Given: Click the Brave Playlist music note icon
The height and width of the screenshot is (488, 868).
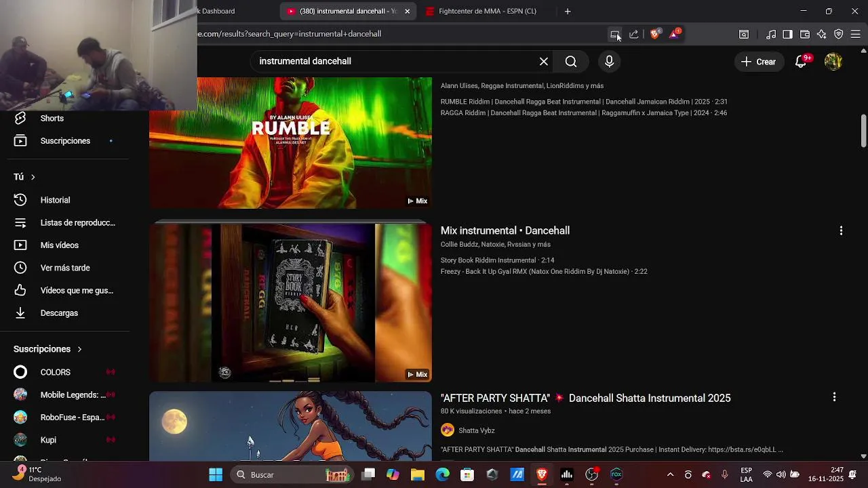Looking at the screenshot, I should pyautogui.click(x=771, y=34).
